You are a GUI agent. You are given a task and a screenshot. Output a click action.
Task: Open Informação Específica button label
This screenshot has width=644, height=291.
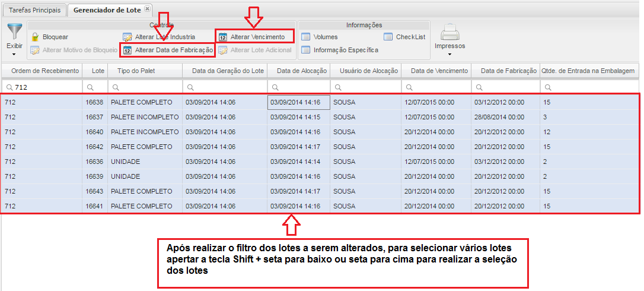(346, 50)
